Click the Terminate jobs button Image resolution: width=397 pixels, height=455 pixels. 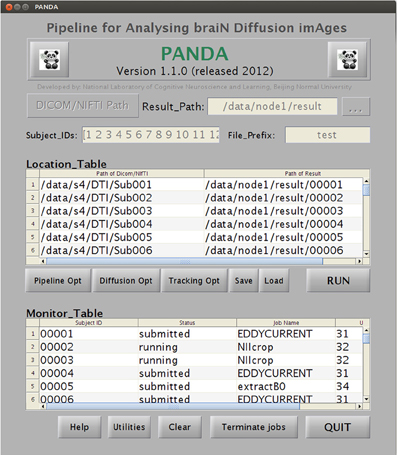click(254, 427)
